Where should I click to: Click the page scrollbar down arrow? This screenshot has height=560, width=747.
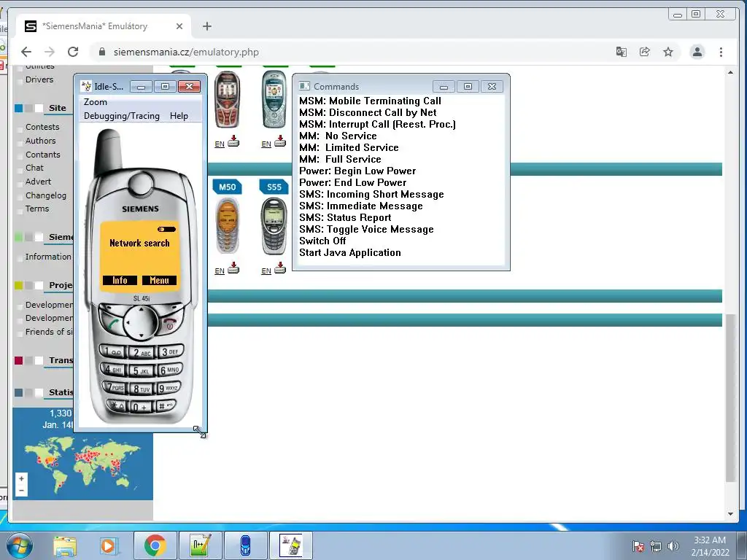pyautogui.click(x=730, y=514)
